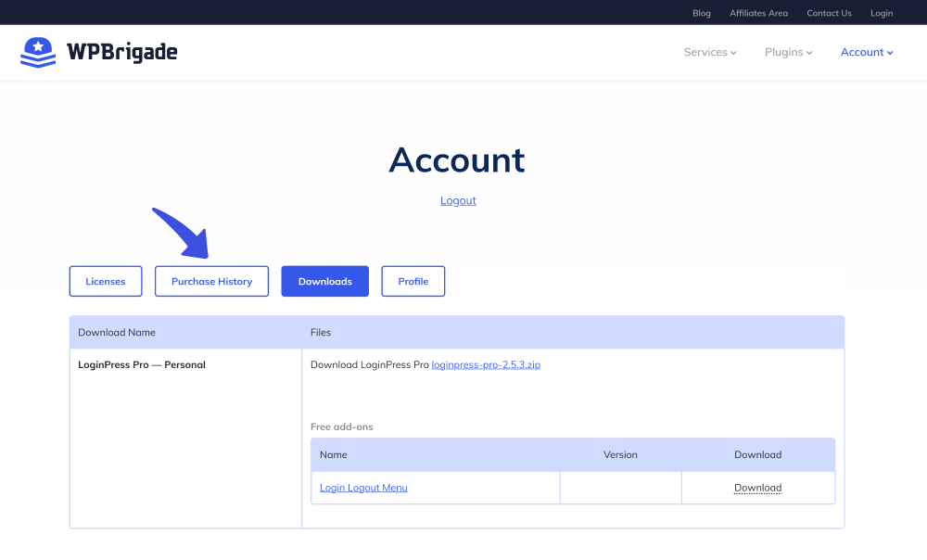The width and height of the screenshot is (927, 560).
Task: Click the 'Free add-ons' label
Action: pos(342,426)
